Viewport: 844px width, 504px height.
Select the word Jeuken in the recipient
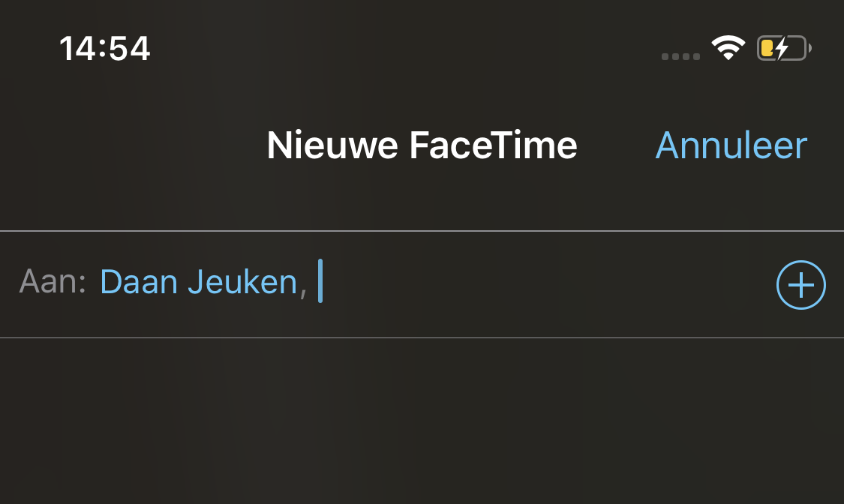[x=243, y=282]
